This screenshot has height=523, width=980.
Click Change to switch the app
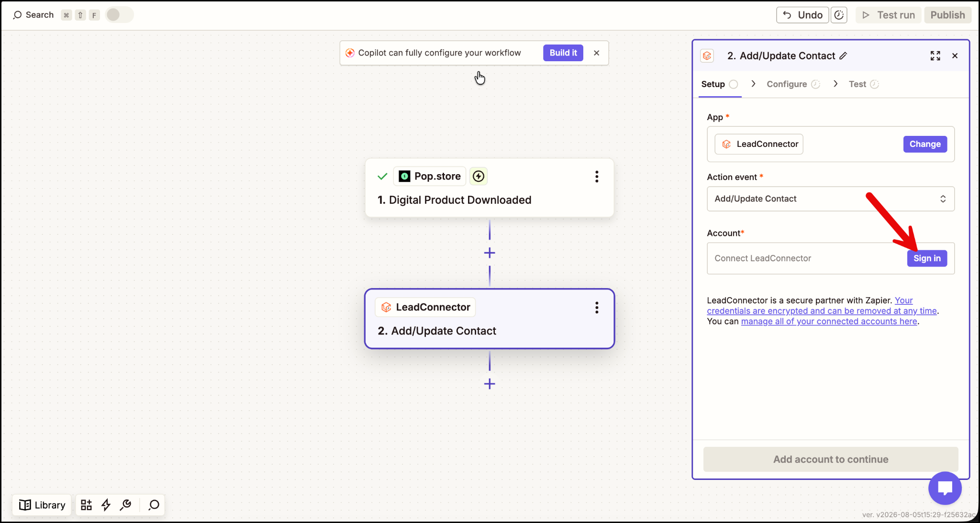(924, 144)
